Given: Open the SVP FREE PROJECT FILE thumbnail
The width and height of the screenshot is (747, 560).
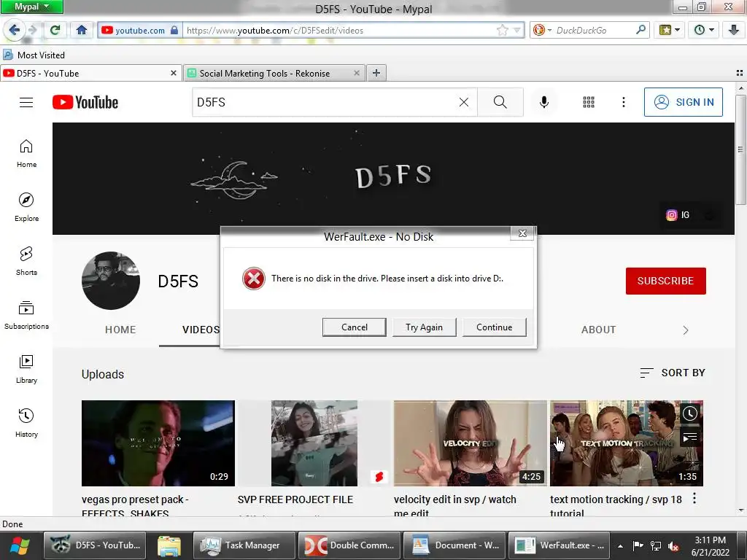Looking at the screenshot, I should (x=314, y=443).
